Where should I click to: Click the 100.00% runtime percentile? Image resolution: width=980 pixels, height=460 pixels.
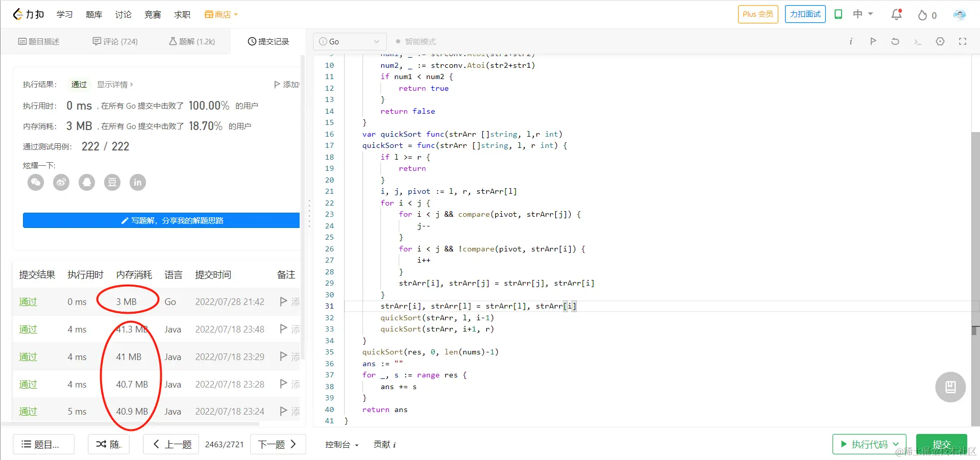click(x=209, y=106)
